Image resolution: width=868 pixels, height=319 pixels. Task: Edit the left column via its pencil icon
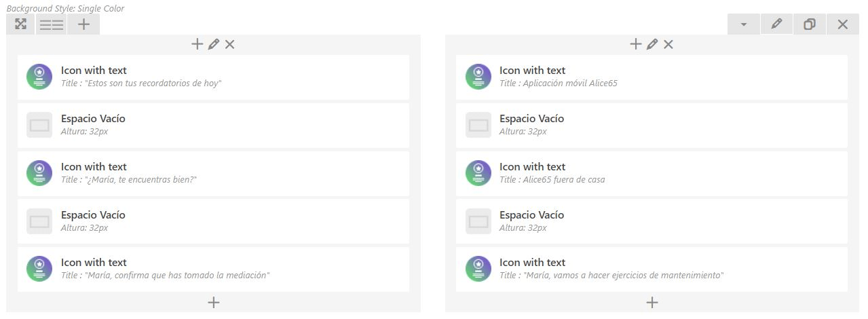pyautogui.click(x=214, y=44)
